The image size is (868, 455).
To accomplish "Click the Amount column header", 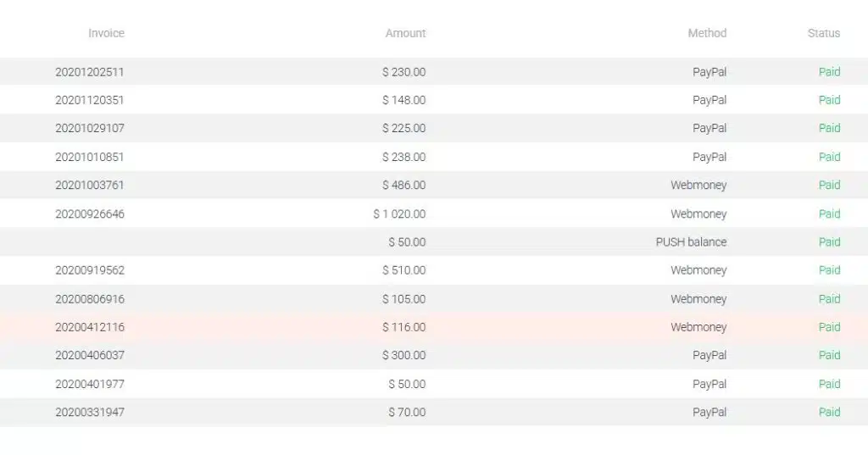I will 405,33.
